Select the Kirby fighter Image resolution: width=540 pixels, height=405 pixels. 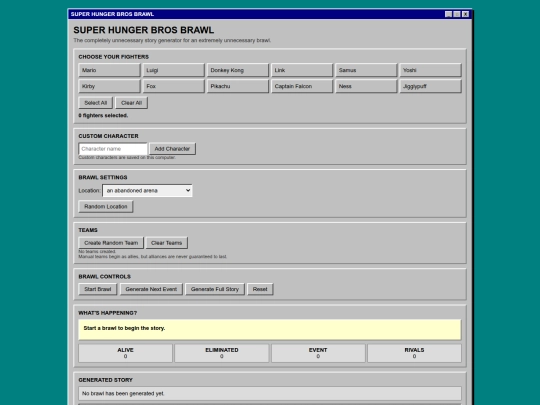click(x=109, y=86)
